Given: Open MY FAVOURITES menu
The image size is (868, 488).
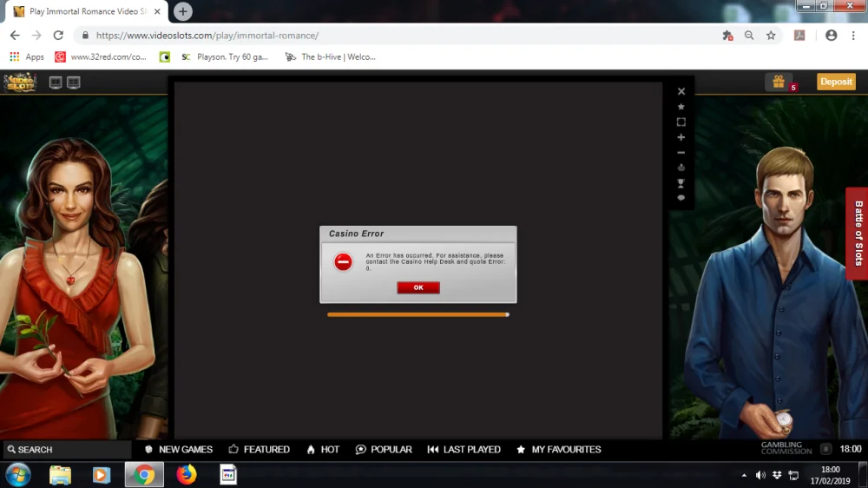Looking at the screenshot, I should tap(558, 449).
